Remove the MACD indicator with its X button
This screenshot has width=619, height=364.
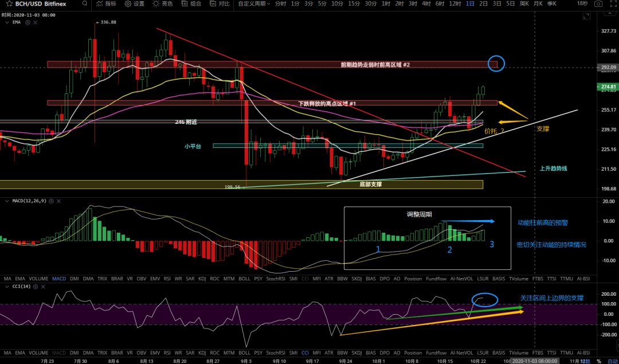pos(58,201)
